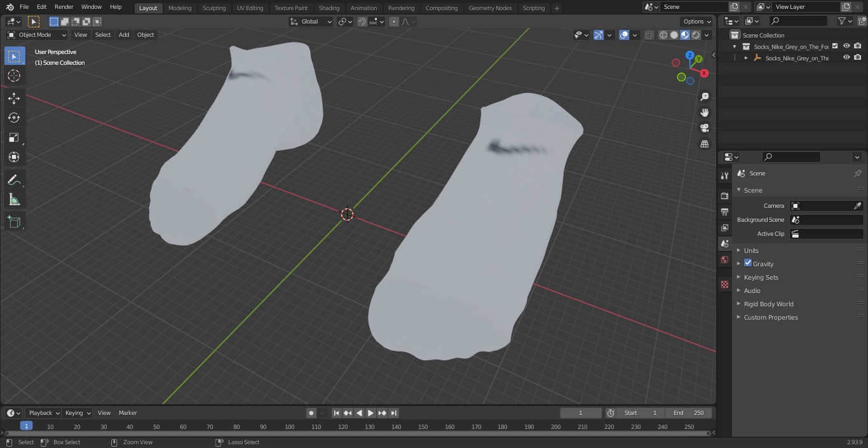Switch to rendered viewport shading
Image resolution: width=868 pixels, height=448 pixels.
click(x=696, y=35)
